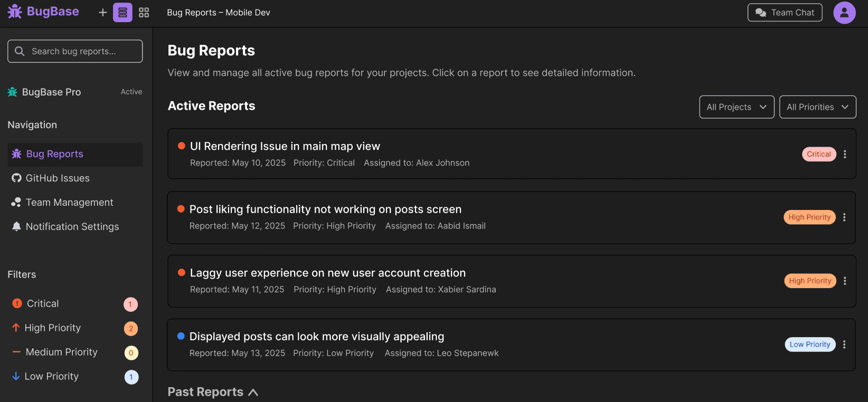Open the user profile avatar

[844, 13]
